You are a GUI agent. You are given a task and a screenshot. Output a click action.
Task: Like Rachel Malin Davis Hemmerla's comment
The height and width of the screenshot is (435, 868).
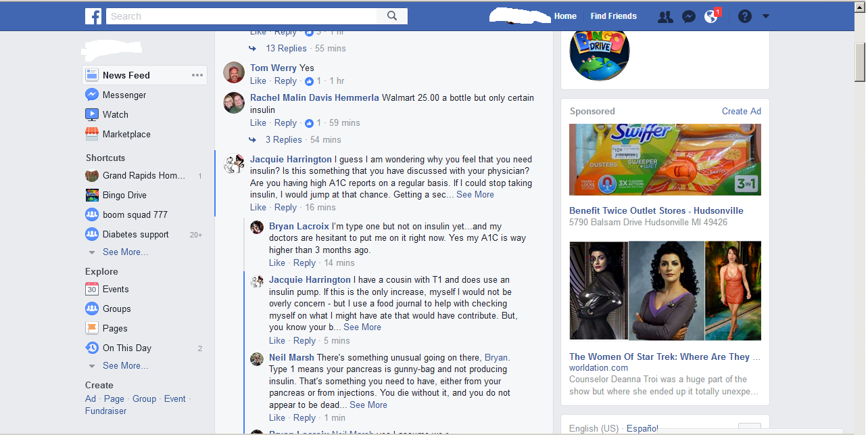(x=258, y=122)
